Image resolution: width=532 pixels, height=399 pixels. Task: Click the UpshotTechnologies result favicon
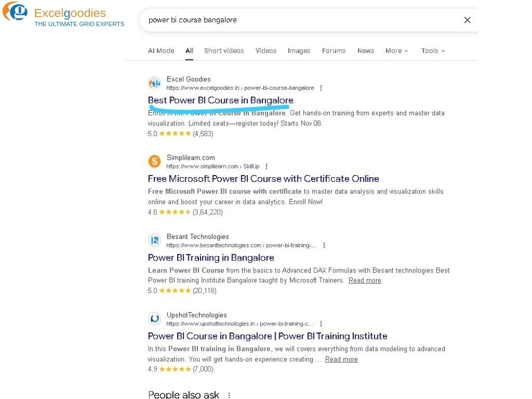[155, 319]
